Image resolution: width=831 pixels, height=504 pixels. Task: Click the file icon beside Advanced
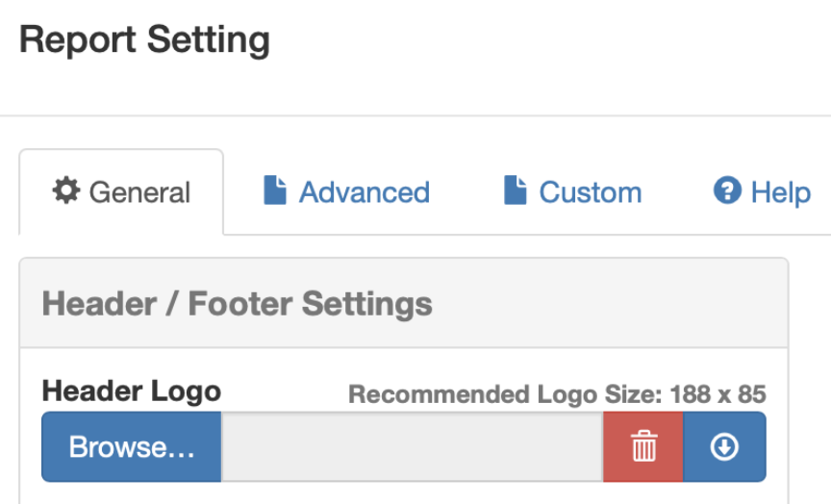[275, 190]
